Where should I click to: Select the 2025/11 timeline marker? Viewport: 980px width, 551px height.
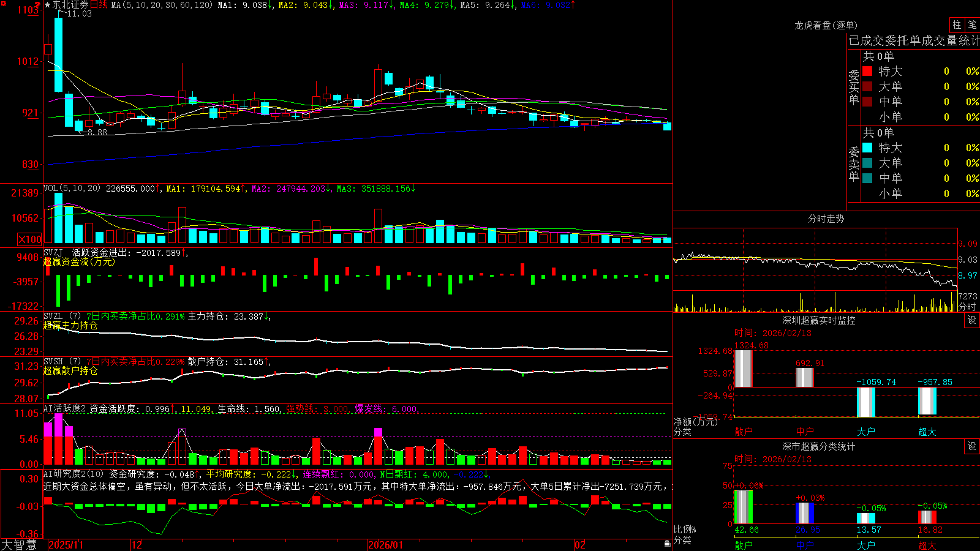pyautogui.click(x=66, y=545)
